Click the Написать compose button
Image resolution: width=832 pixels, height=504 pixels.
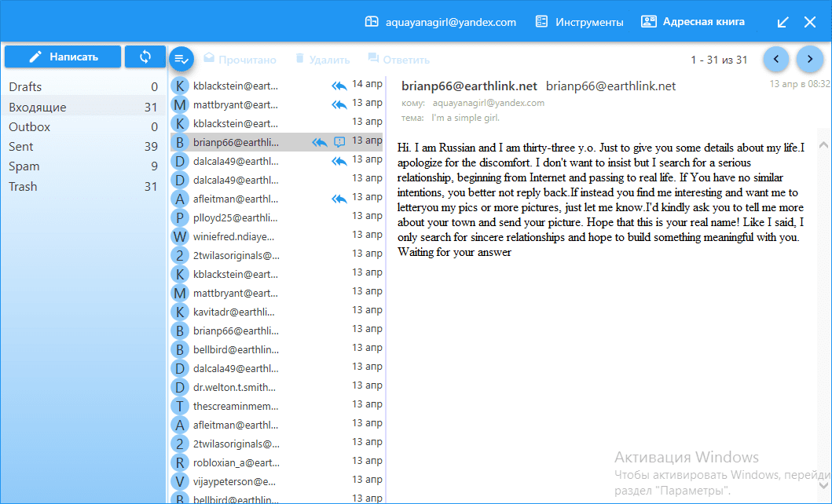pyautogui.click(x=63, y=57)
